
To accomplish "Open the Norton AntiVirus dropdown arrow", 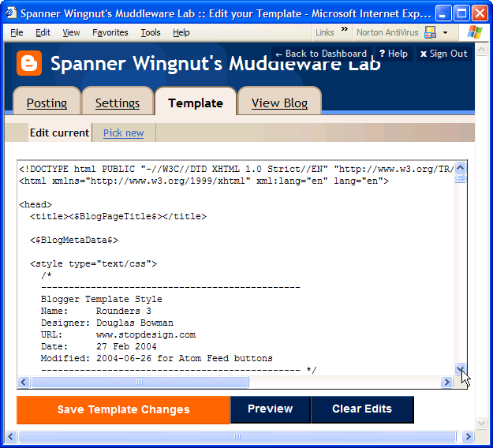I will 445,32.
